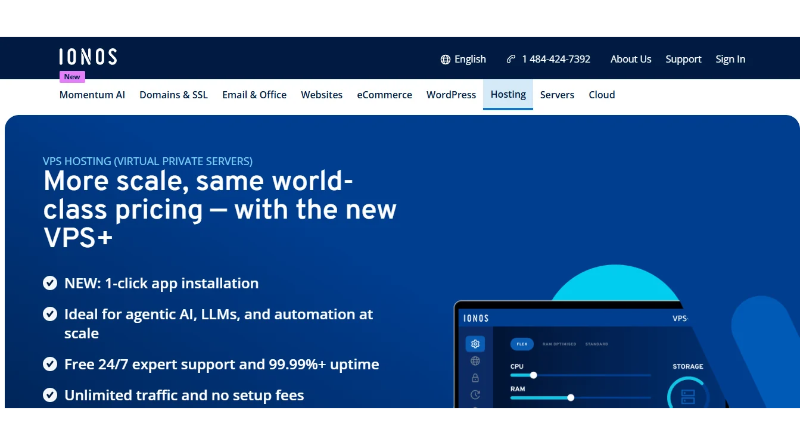800x445 pixels.
Task: Click the CPU slider handle
Action: pos(533,375)
